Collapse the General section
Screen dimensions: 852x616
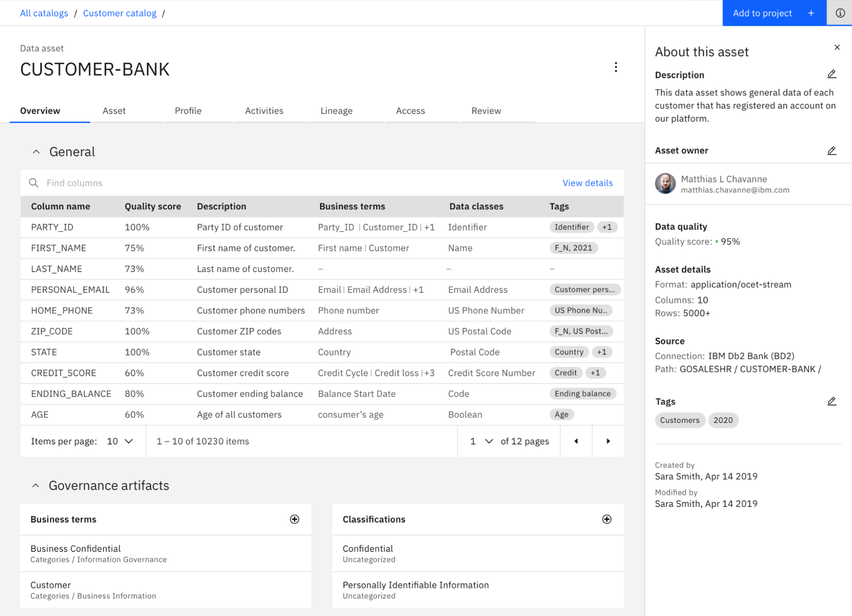(x=36, y=151)
